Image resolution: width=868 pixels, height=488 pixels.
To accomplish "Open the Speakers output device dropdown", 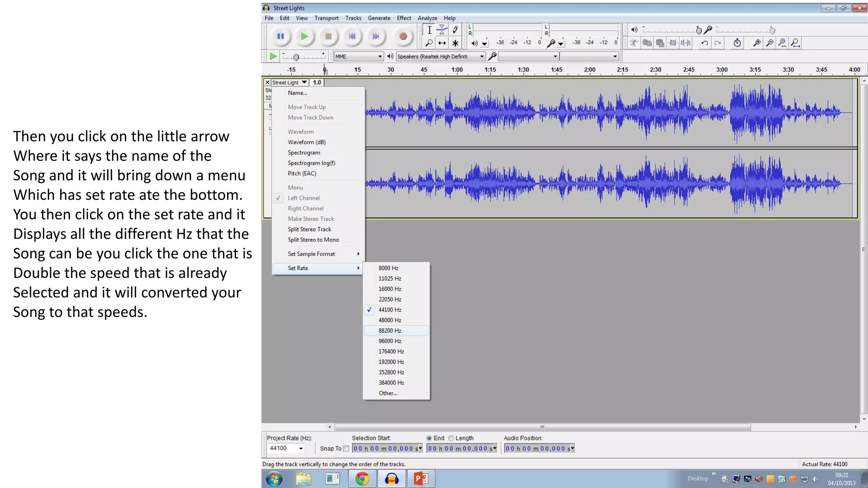I will 441,56.
